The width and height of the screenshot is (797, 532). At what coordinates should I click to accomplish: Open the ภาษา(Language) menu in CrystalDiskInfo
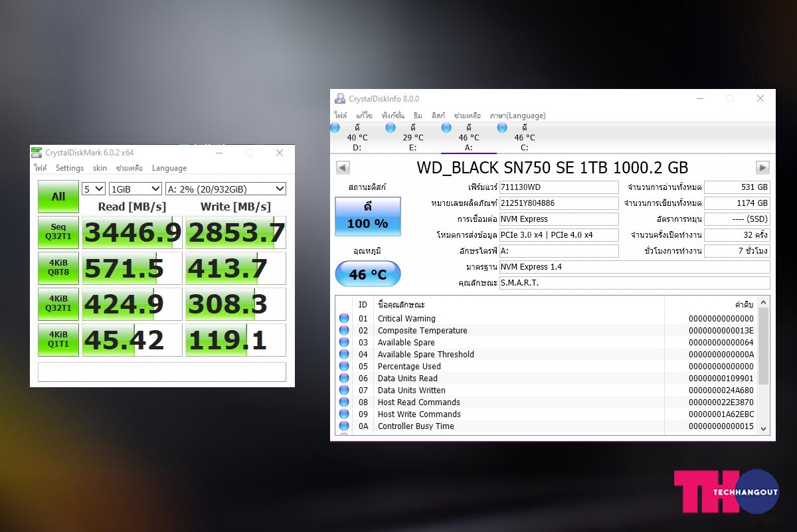pyautogui.click(x=518, y=116)
